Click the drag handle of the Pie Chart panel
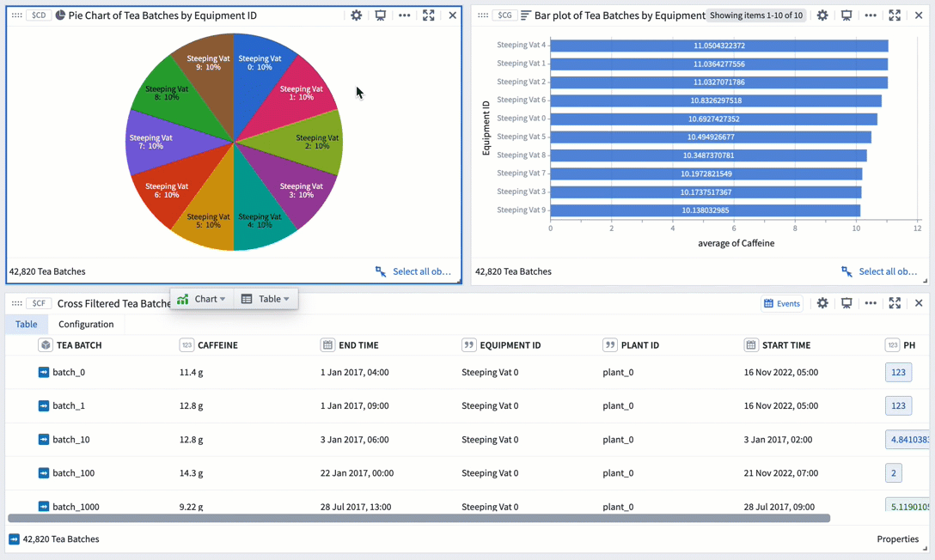The width and height of the screenshot is (935, 560). (16, 15)
